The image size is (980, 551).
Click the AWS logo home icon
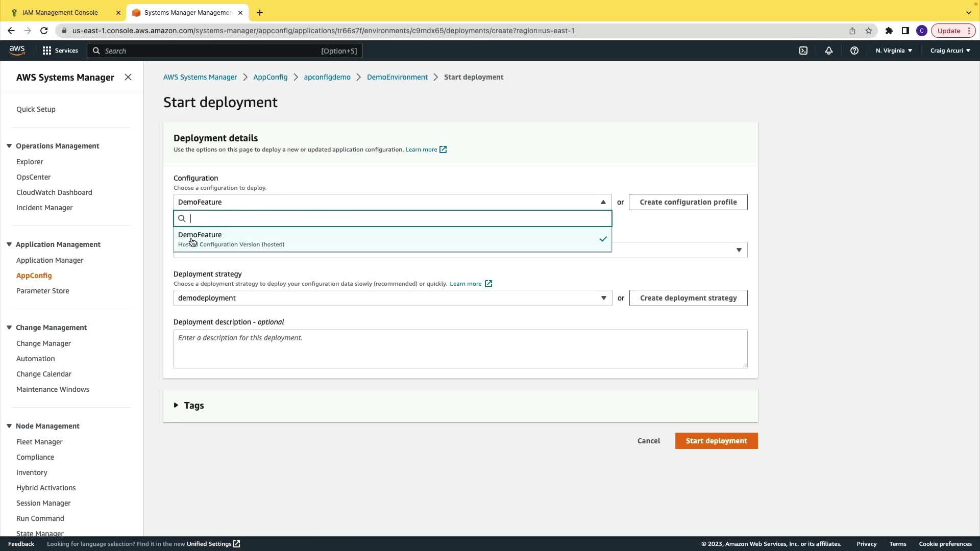click(x=17, y=50)
